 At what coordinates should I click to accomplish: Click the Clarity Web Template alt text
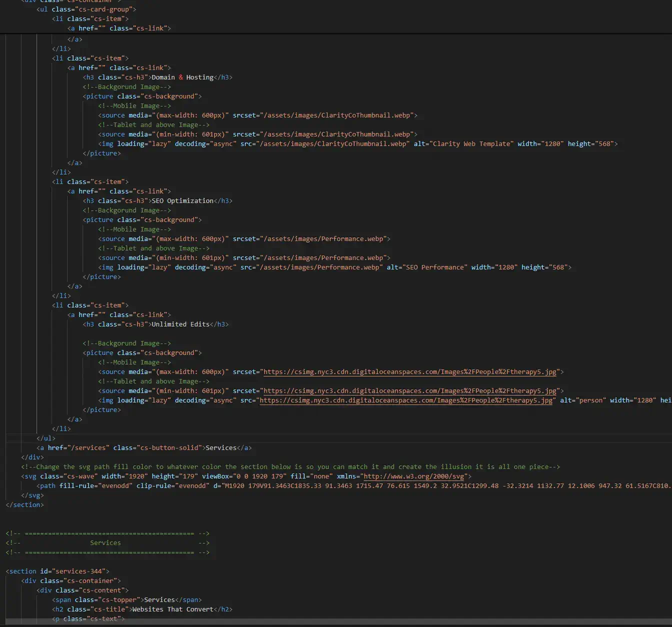(x=471, y=144)
